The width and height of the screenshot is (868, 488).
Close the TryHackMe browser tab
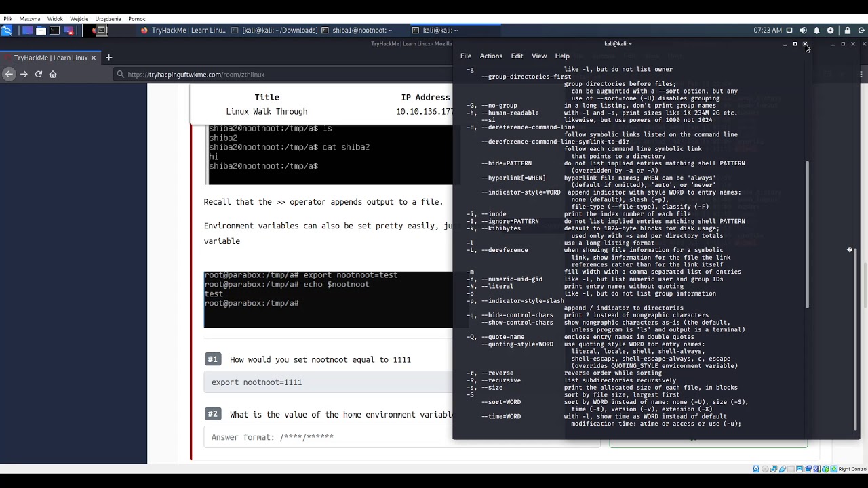[x=93, y=58]
